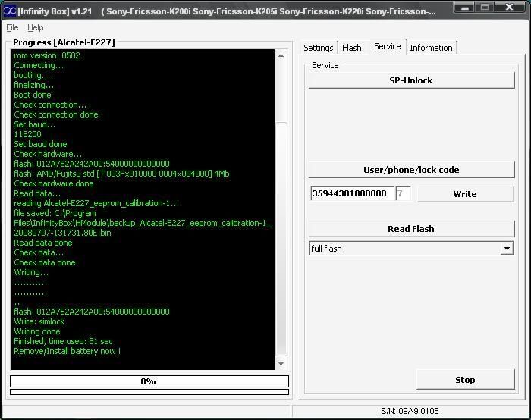Click the log line 'Set baud done'
Image resolution: width=531 pixels, height=420 pixels.
pos(40,144)
